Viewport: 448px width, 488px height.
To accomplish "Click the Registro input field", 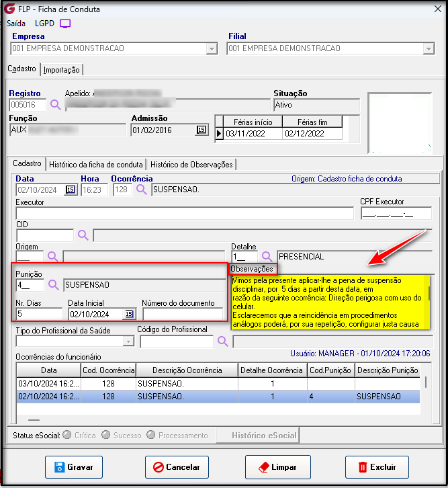I will point(28,105).
